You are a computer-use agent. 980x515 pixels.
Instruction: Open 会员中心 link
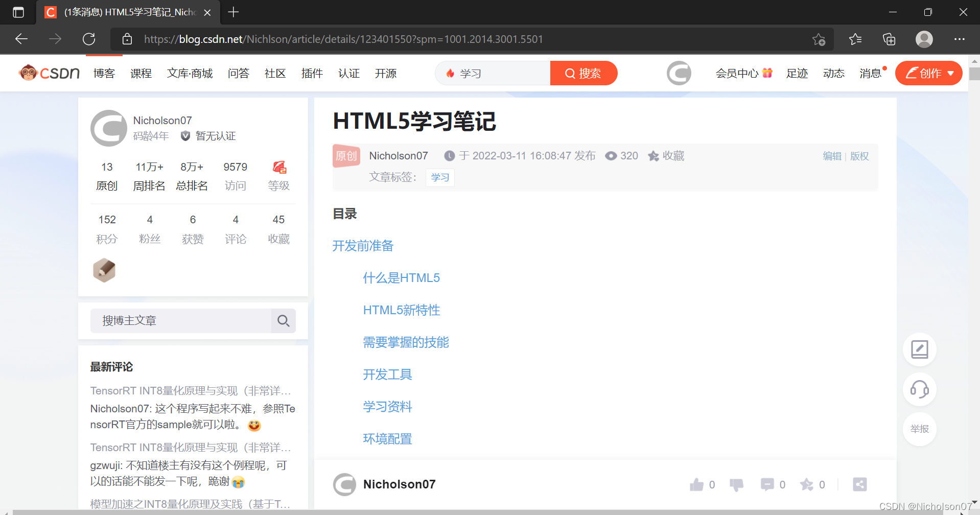pos(744,74)
